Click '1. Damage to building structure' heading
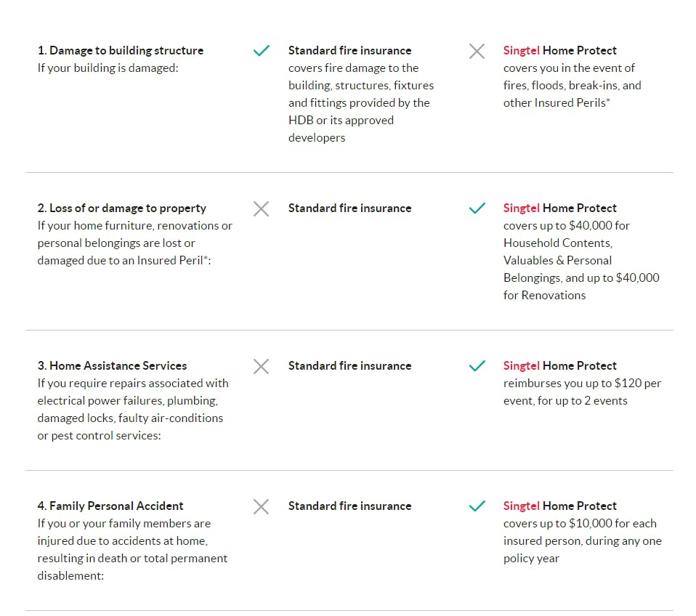This screenshot has width=696, height=616. 121,51
